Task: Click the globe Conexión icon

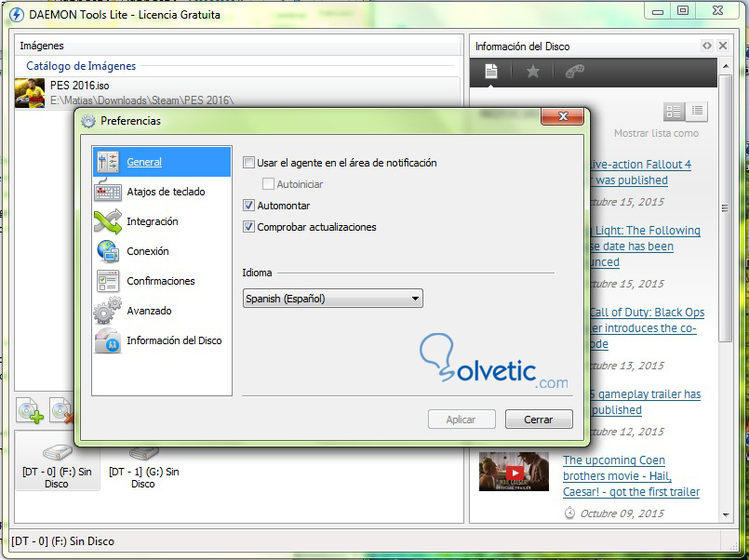Action: point(108,251)
